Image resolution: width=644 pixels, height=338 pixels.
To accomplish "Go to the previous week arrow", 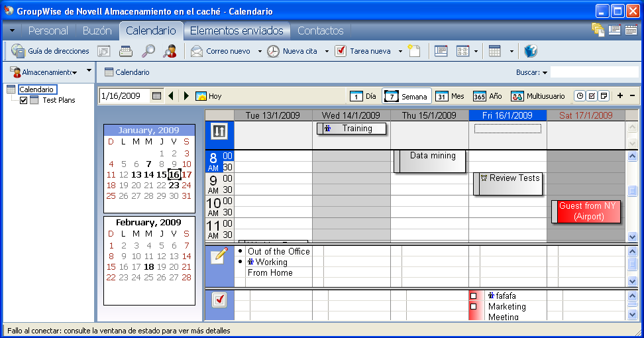I will 171,96.
